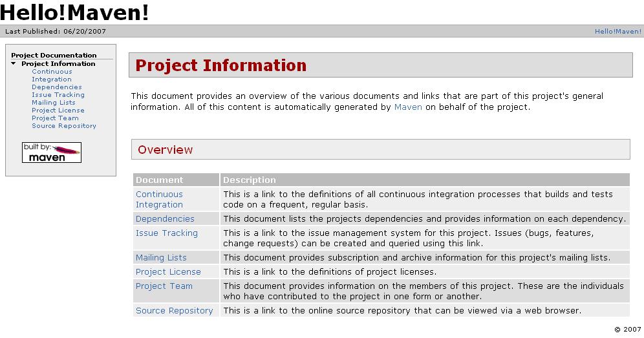Open Mailing Lists in sidebar menu
644x338 pixels.
(54, 103)
